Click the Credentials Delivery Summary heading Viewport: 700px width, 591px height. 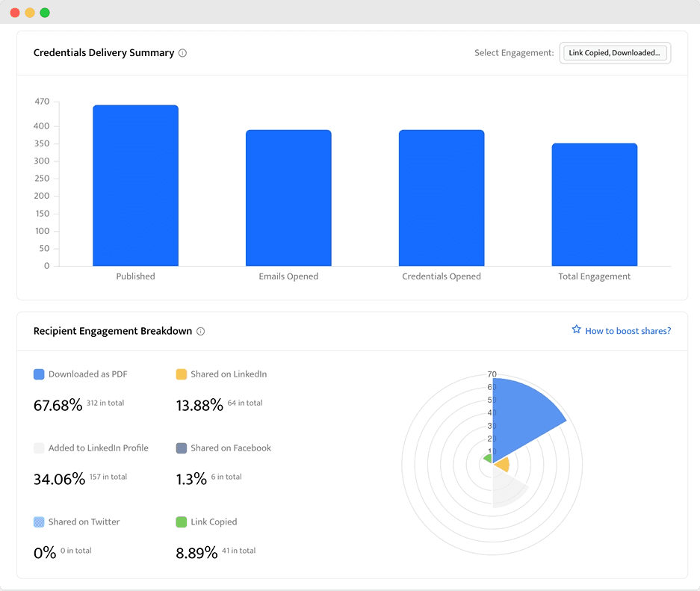(104, 52)
